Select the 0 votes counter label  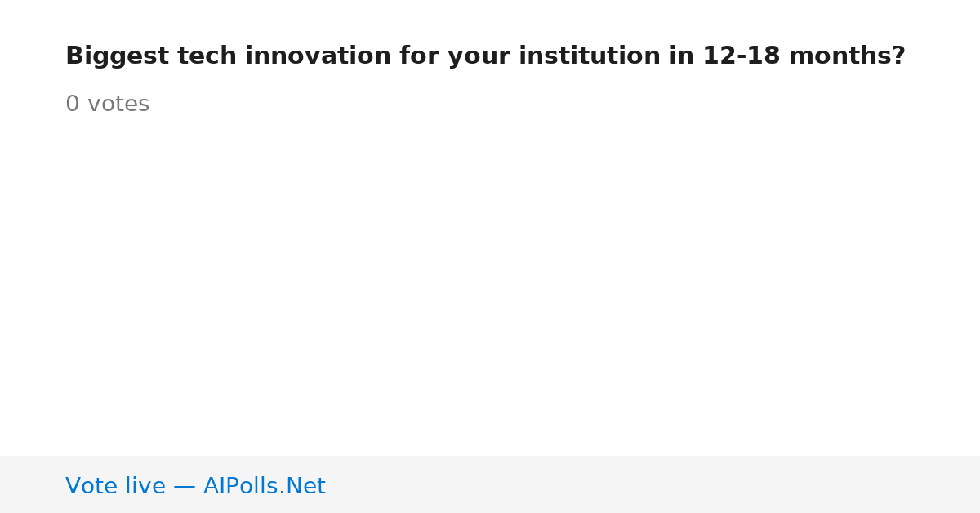pyautogui.click(x=107, y=105)
